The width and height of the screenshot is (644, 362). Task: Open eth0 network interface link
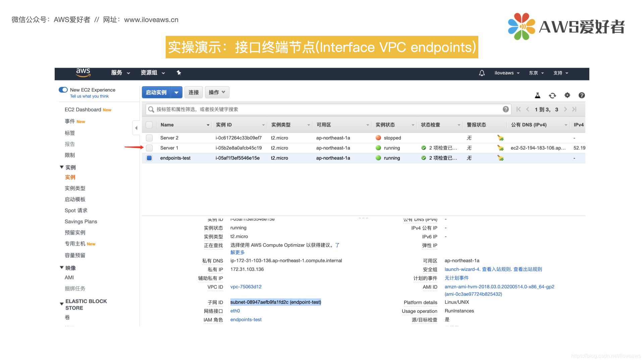pyautogui.click(x=235, y=311)
